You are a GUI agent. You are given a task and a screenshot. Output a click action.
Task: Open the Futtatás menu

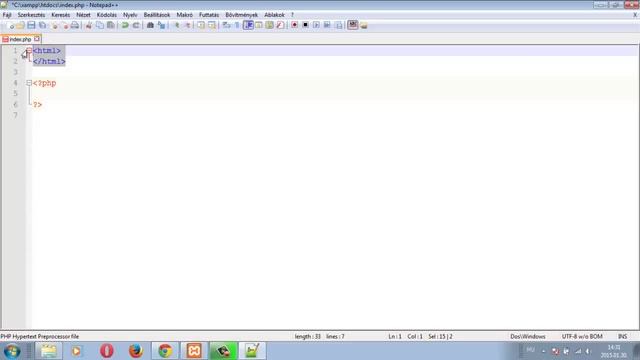click(209, 15)
